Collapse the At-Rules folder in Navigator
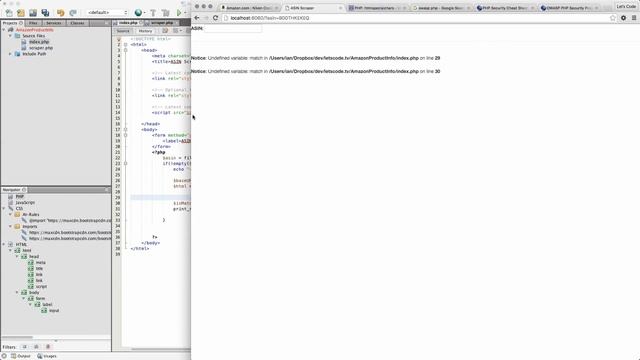640x360 pixels. pos(11,214)
